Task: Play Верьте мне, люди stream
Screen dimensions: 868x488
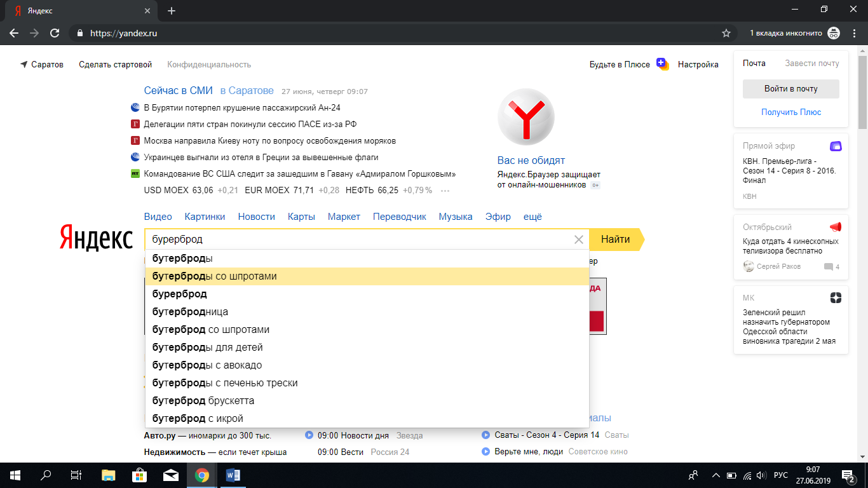Action: 486,452
